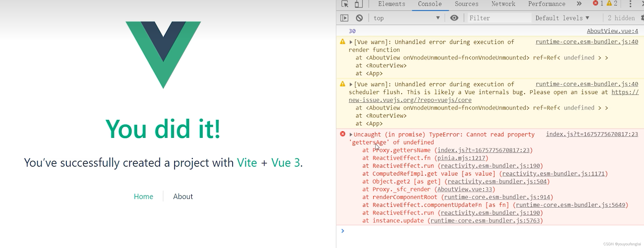Open the top JavaScript context dropdown
644x248 pixels.
point(407,18)
